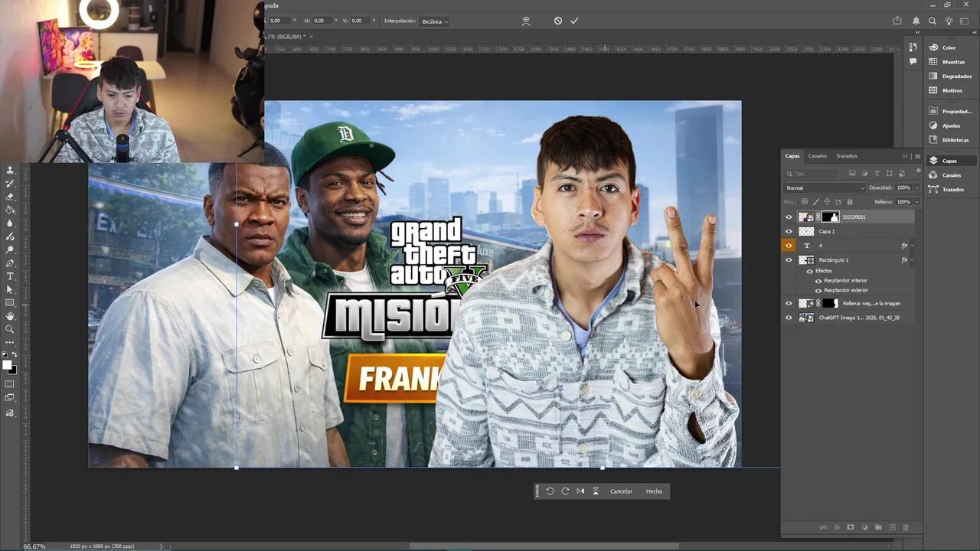
Task: Select the Horizontal Type tool
Action: (x=10, y=276)
